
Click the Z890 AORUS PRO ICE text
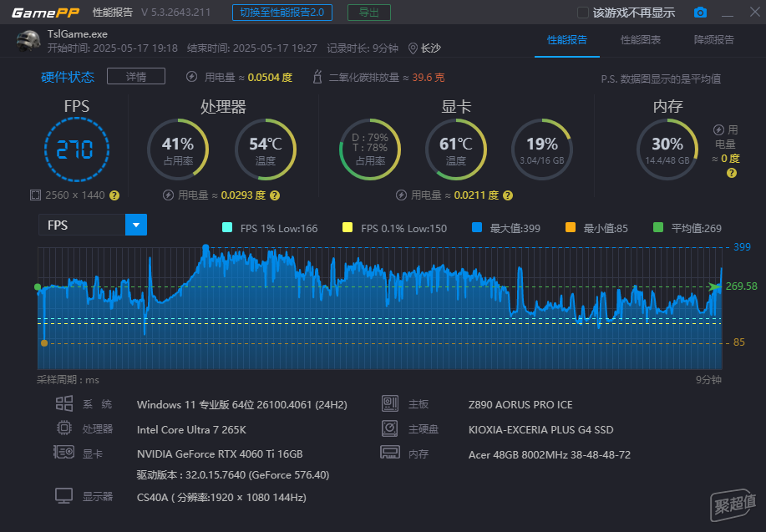520,404
